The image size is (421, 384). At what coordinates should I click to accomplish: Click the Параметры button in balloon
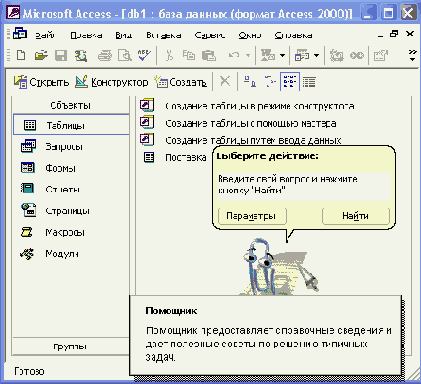(x=252, y=216)
